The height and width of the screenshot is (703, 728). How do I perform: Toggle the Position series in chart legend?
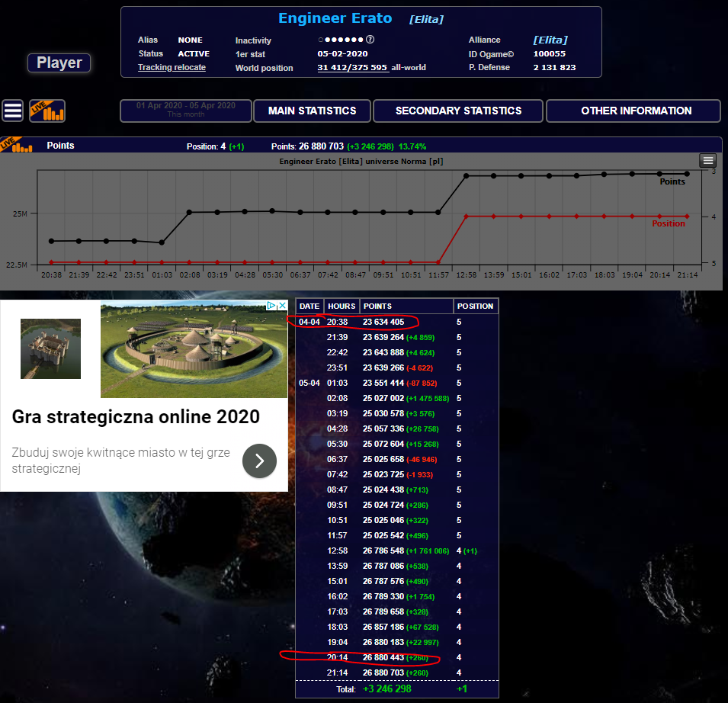668,223
